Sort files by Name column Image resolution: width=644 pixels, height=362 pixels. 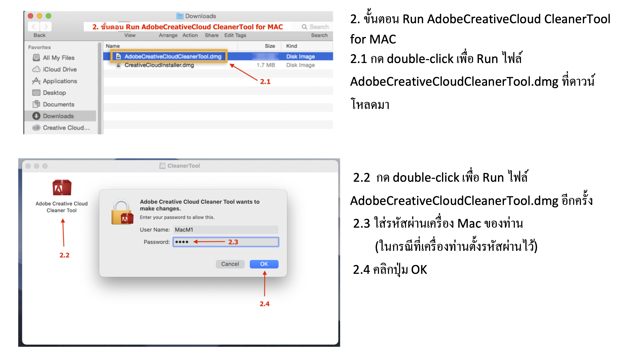tap(113, 46)
